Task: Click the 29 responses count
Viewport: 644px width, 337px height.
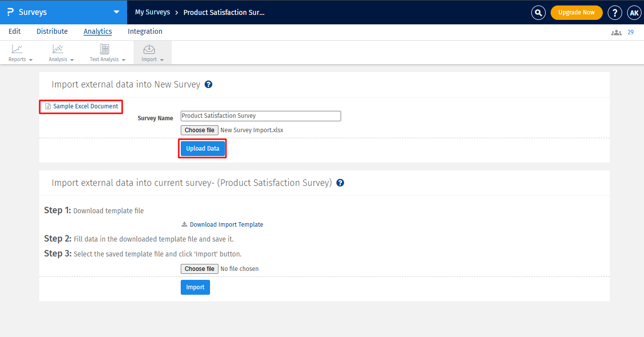Action: pyautogui.click(x=631, y=32)
